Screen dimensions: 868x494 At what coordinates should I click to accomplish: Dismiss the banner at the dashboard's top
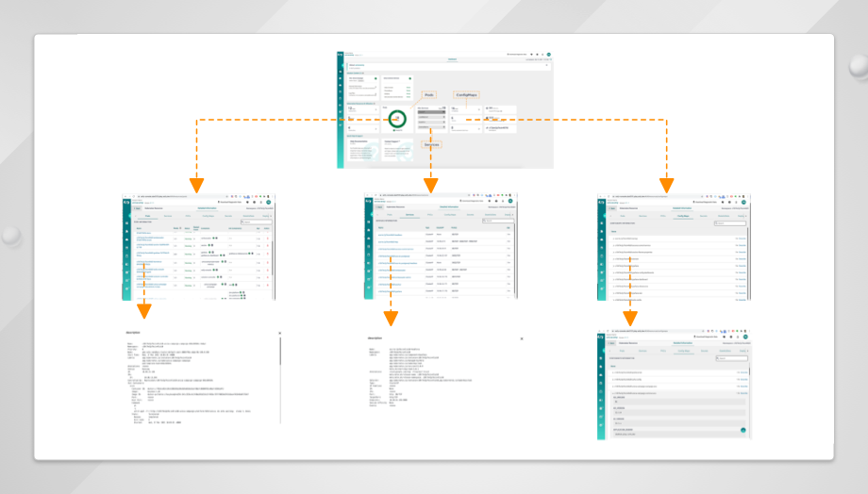point(547,65)
